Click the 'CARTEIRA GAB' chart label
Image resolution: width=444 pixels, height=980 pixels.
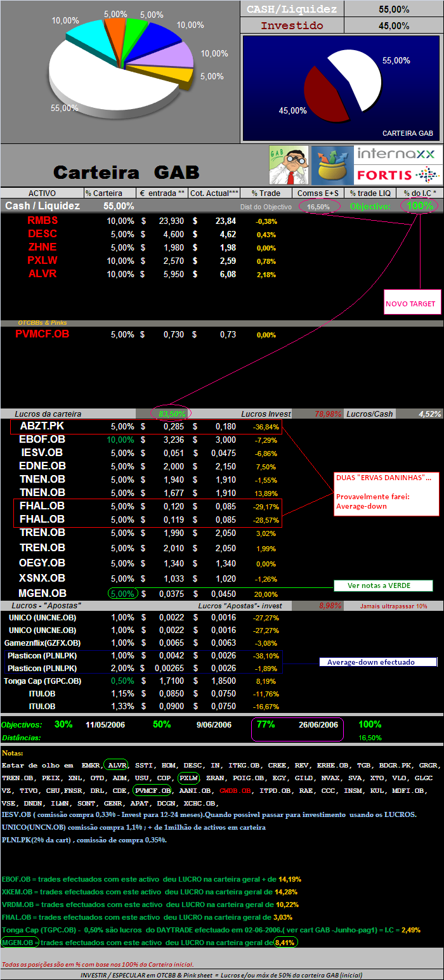[407, 133]
